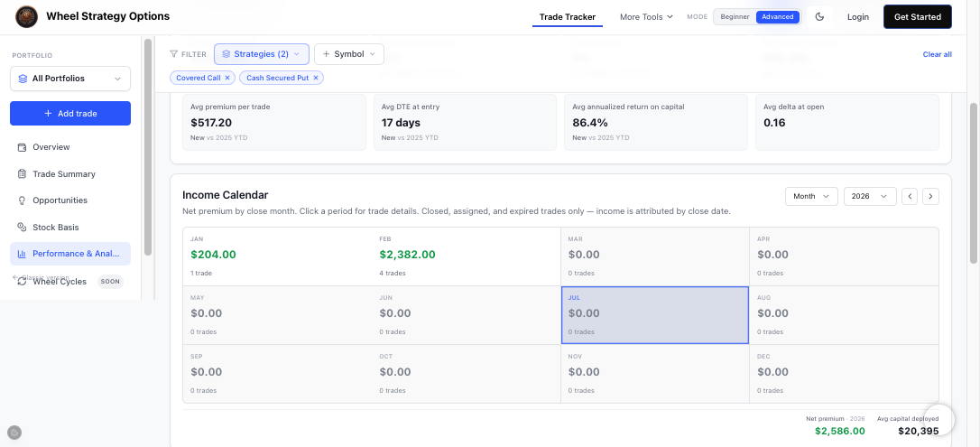Open Opportunities in sidebar
The image size is (980, 447).
coord(70,200)
